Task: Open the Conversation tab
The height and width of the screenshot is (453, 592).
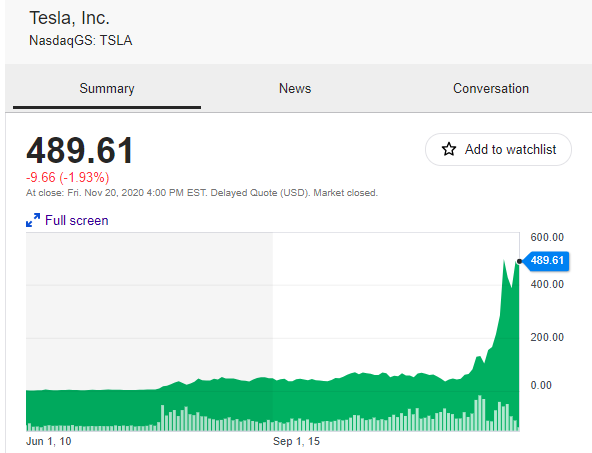Action: coord(490,89)
